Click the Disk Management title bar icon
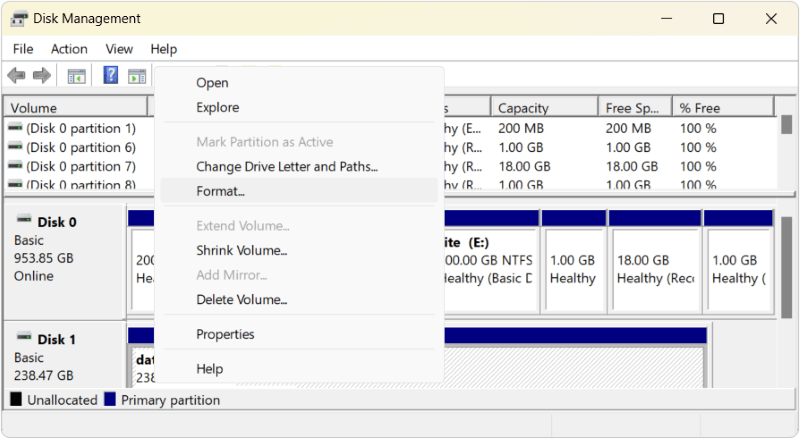 (x=19, y=19)
